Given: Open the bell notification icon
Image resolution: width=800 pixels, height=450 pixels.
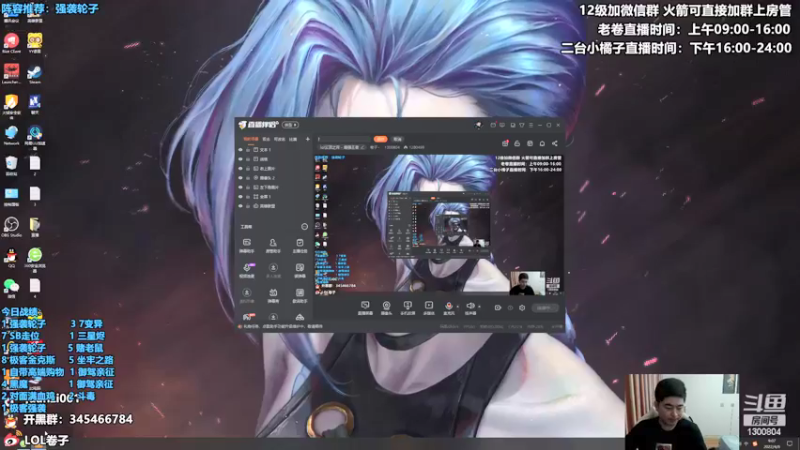Looking at the screenshot, I should tap(542, 143).
